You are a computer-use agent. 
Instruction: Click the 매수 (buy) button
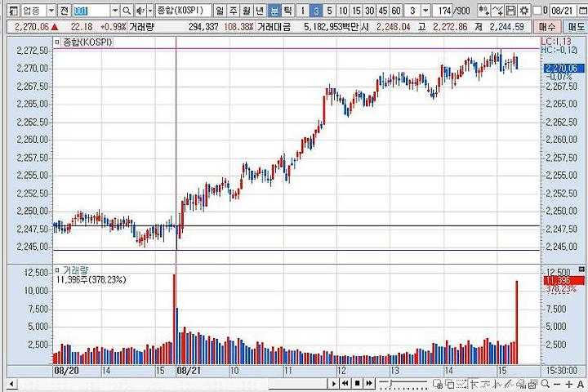[547, 27]
